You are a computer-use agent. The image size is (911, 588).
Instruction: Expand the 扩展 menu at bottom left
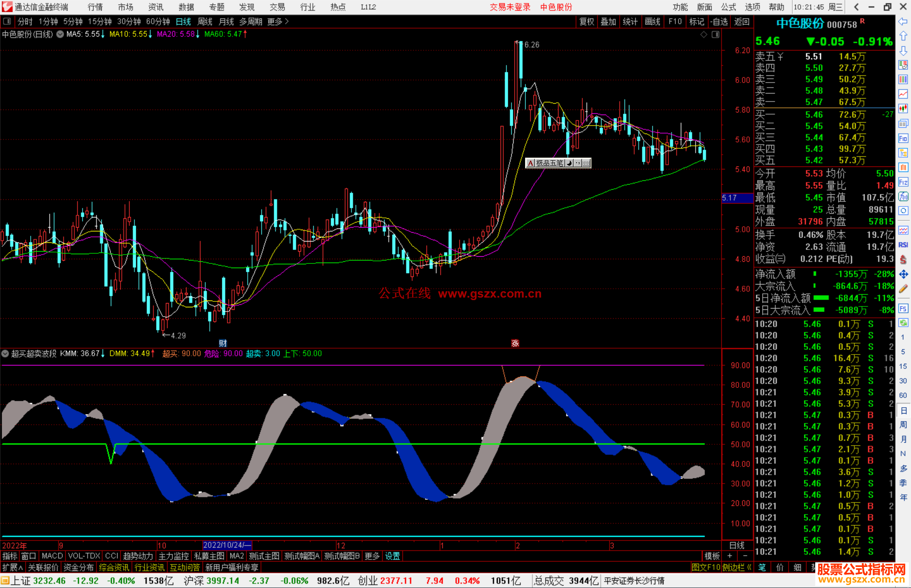tap(12, 567)
